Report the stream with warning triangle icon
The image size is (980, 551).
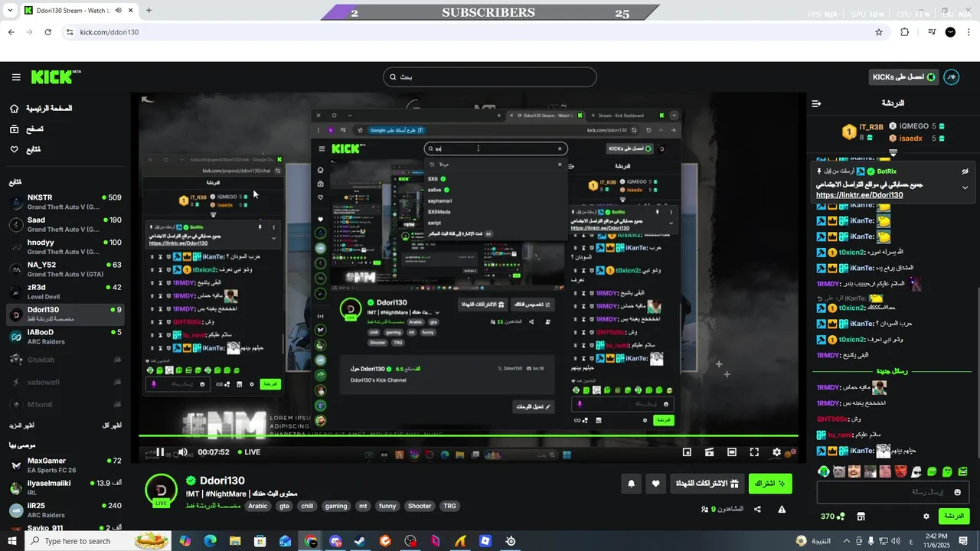tap(782, 509)
